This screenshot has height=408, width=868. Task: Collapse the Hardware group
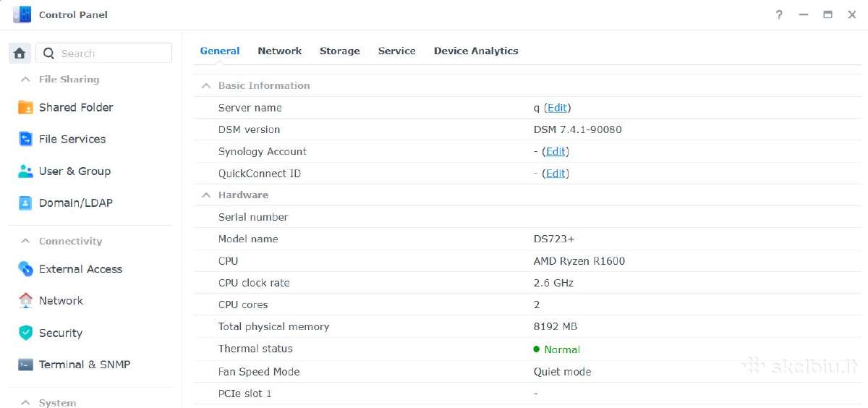[206, 195]
